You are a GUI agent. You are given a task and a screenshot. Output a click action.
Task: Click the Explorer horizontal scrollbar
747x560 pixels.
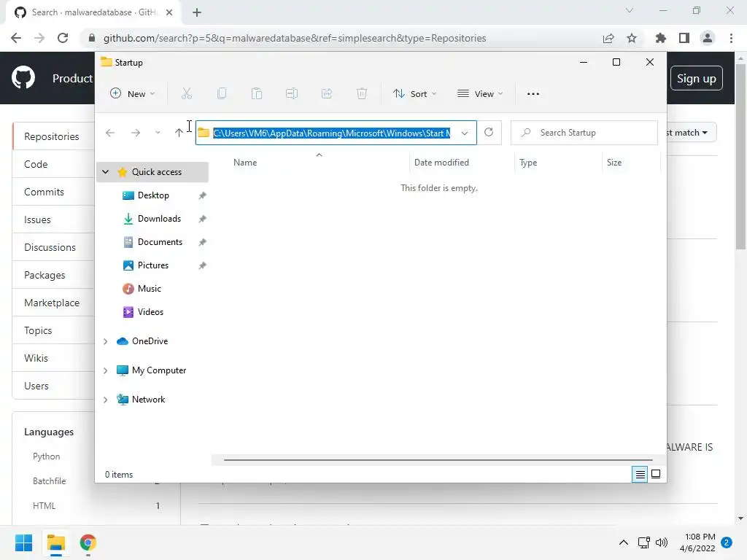pos(438,460)
